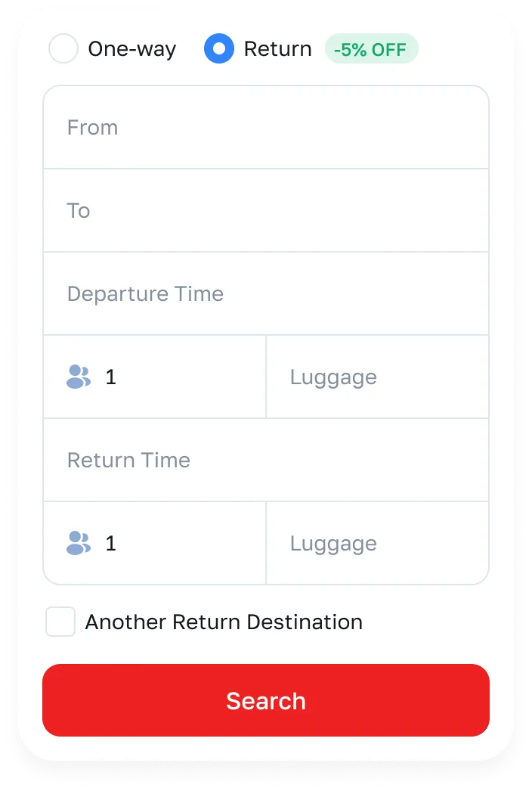Click the -5% OFF discount badge

[371, 48]
